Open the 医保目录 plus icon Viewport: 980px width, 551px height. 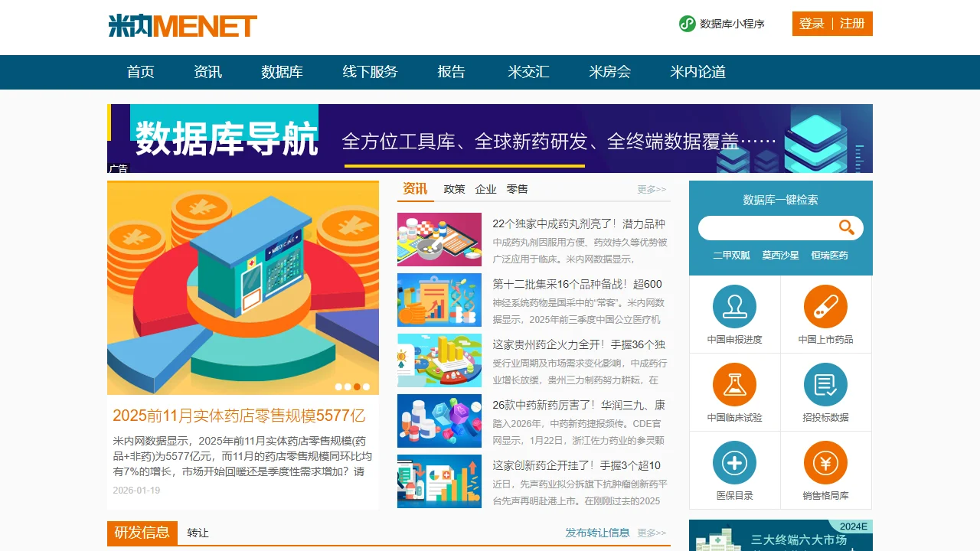pyautogui.click(x=734, y=463)
